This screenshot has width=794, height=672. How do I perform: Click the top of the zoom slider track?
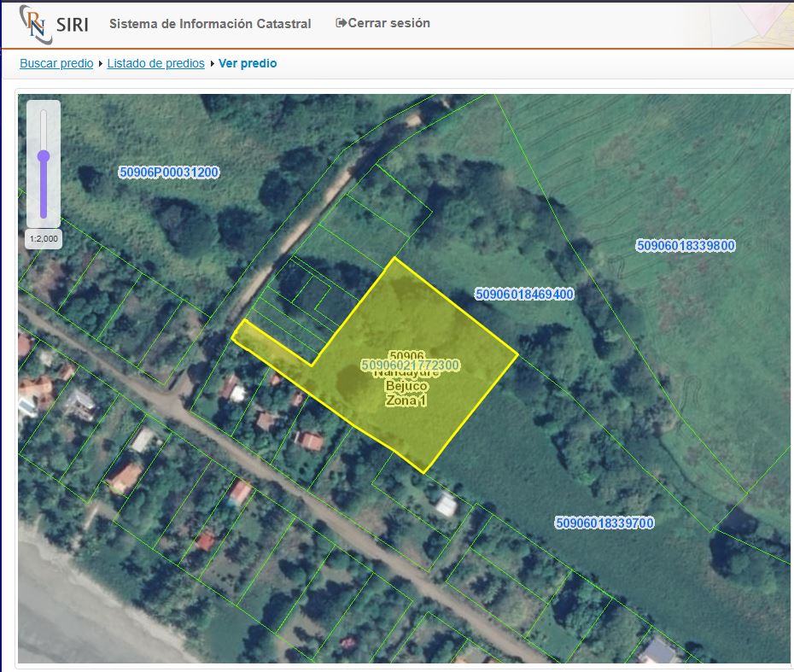44,115
